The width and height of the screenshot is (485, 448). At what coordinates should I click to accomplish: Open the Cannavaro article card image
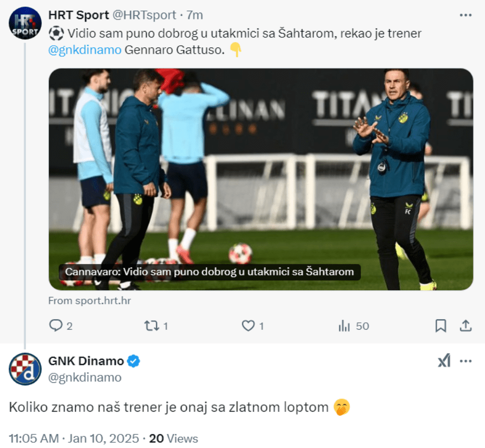coord(261,179)
